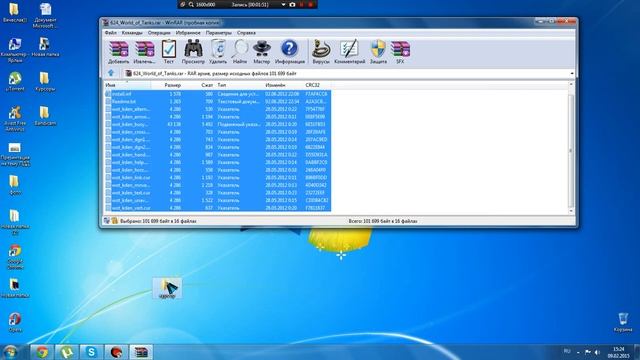Image resolution: width=640 pixels, height=360 pixels.
Task: Open the Избранное menu
Action: point(188,33)
